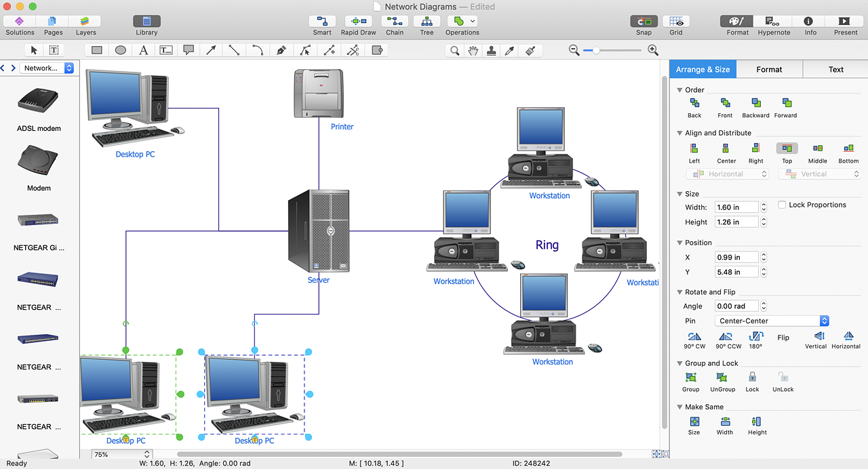Pick the eyedropper tool in toolbar

point(510,50)
